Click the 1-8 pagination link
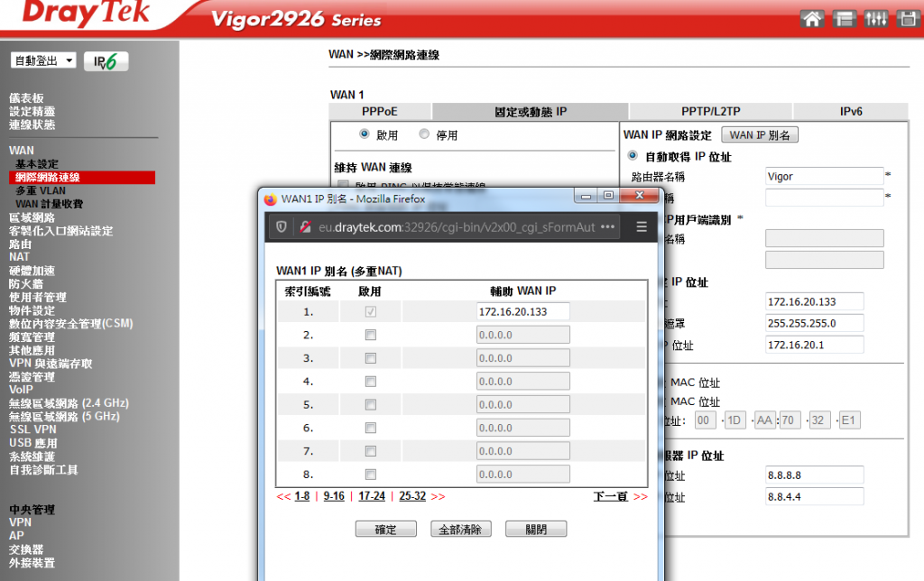Image resolution: width=924 pixels, height=581 pixels. pos(302,496)
